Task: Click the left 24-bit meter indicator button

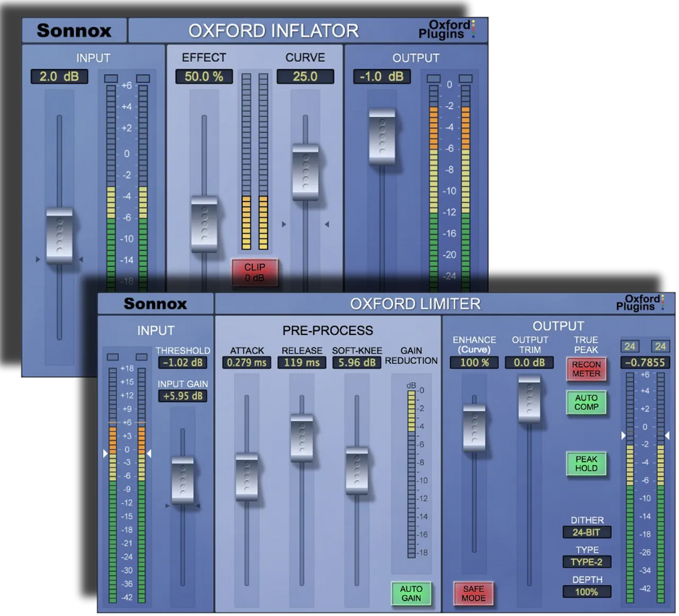Action: coord(630,346)
